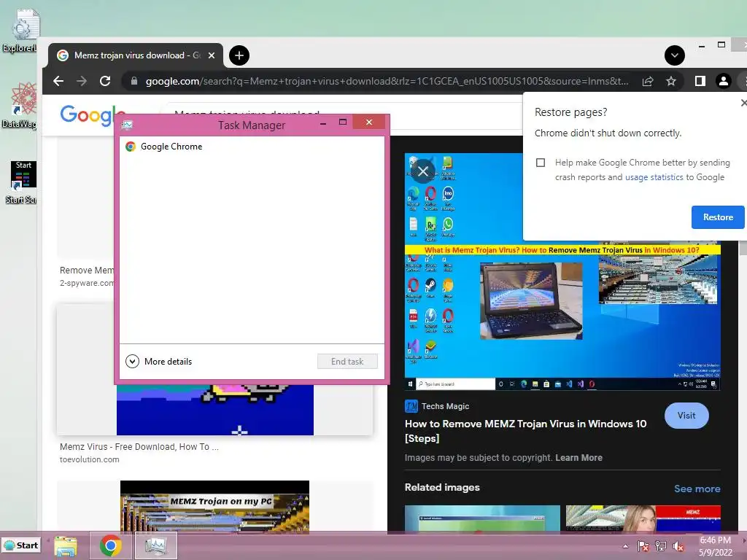
Task: Select the Memz trojan virus download tab
Action: tap(135, 55)
